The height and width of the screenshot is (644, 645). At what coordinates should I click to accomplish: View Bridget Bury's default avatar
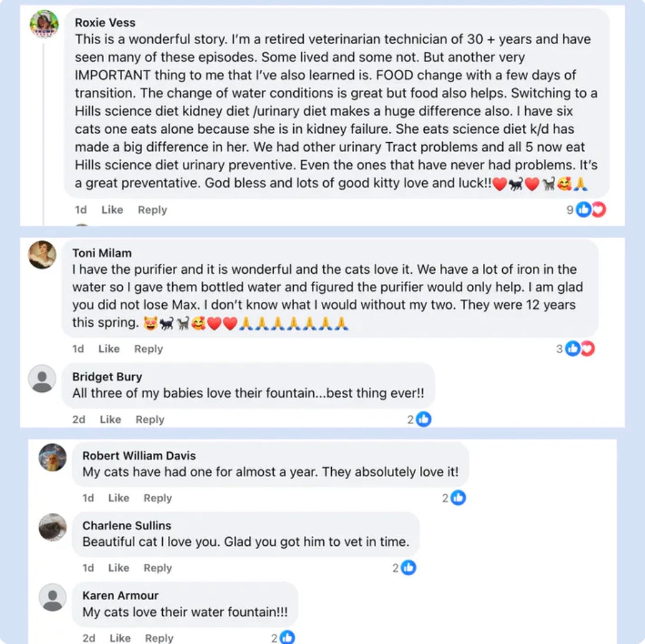(x=42, y=378)
